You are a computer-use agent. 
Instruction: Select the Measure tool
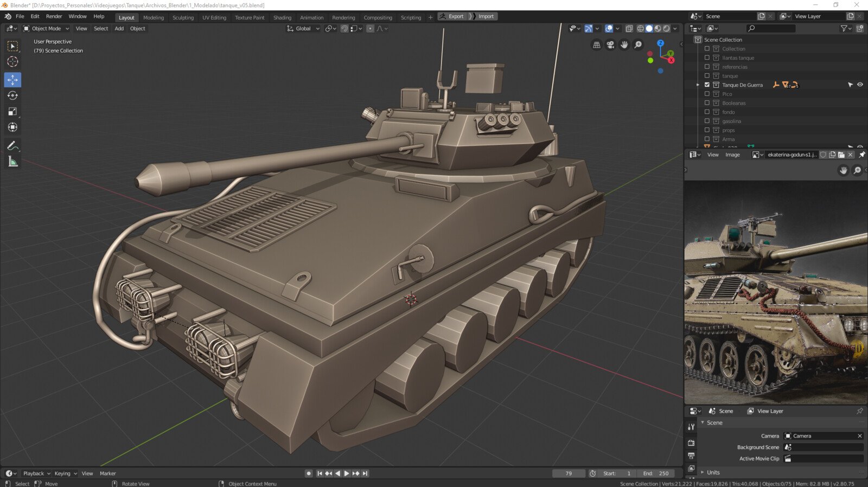[x=12, y=162]
